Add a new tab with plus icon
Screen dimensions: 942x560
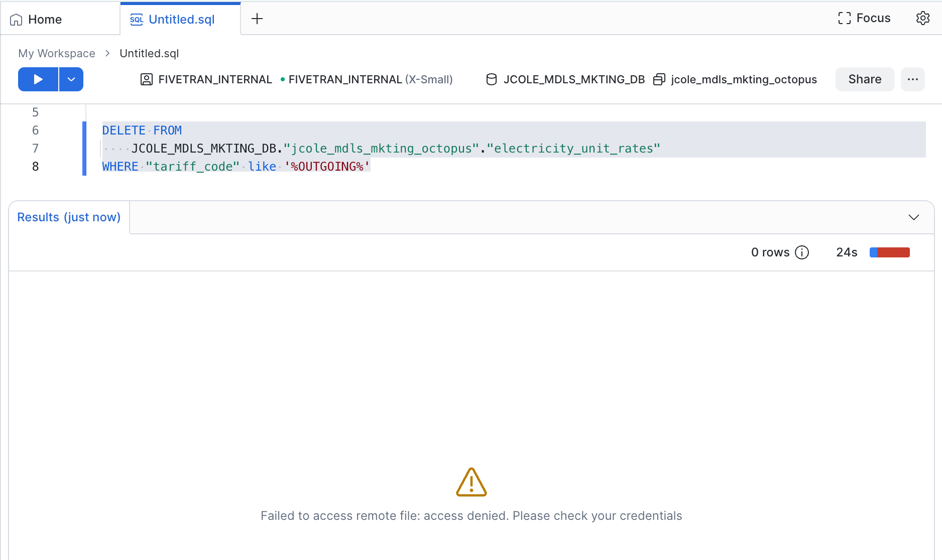(x=257, y=19)
